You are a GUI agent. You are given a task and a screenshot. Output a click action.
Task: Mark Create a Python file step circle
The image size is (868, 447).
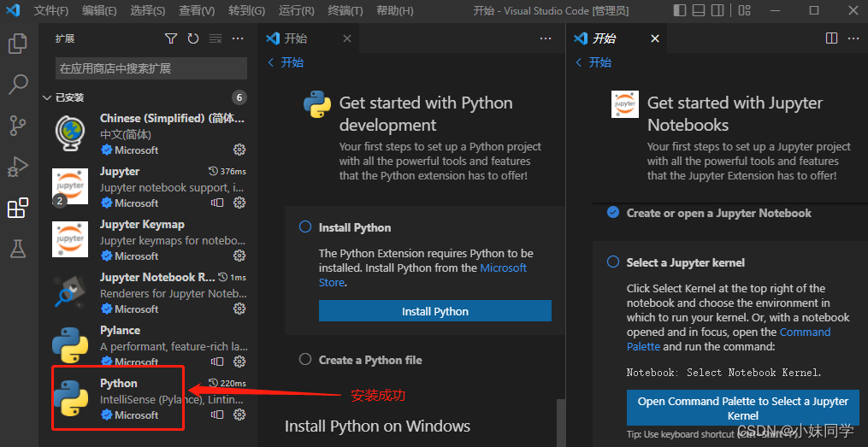tap(305, 360)
